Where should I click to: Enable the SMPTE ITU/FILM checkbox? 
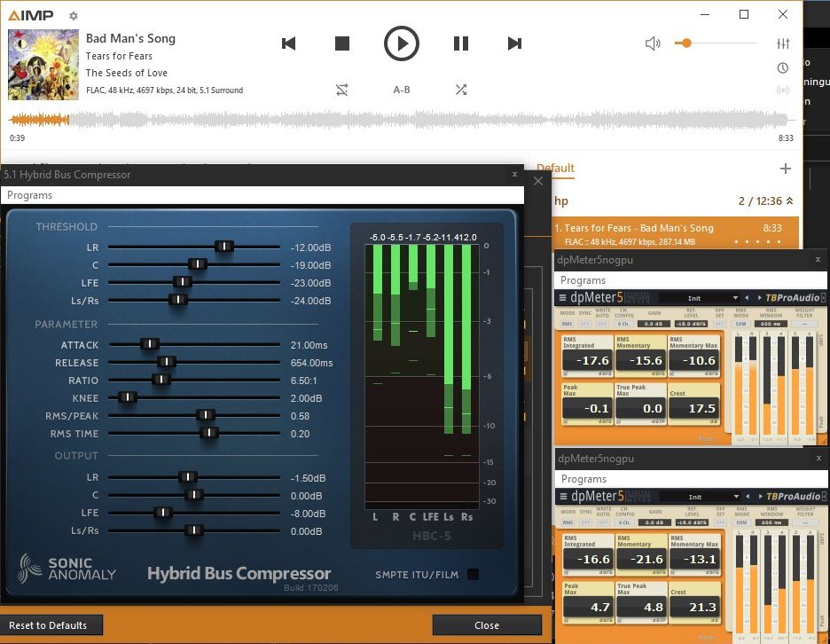tap(474, 575)
